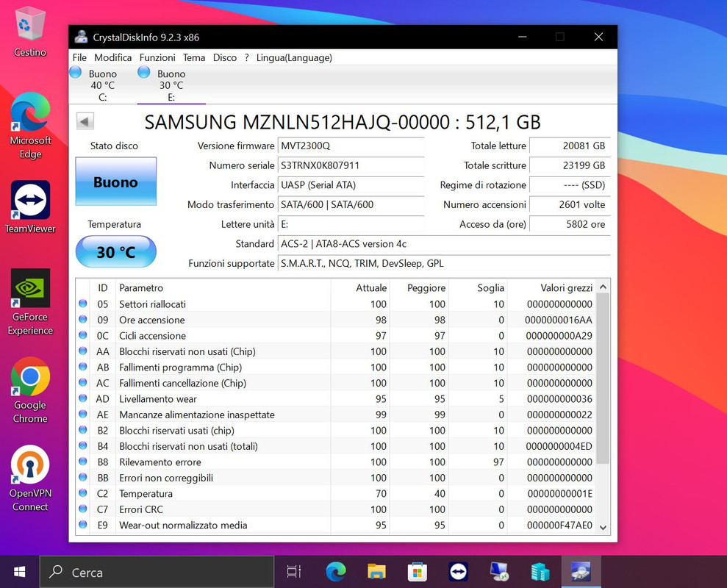Click in the Cerca taskbar search box
727x588 pixels.
pyautogui.click(x=157, y=572)
